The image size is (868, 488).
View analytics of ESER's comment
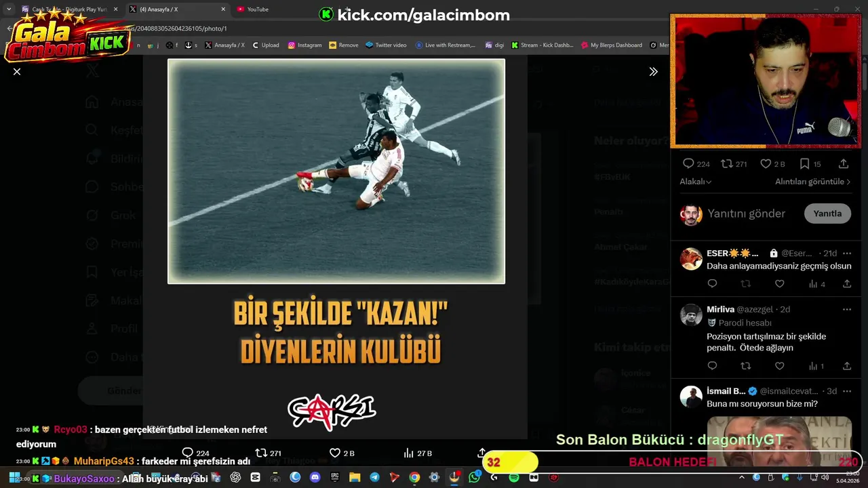817,284
